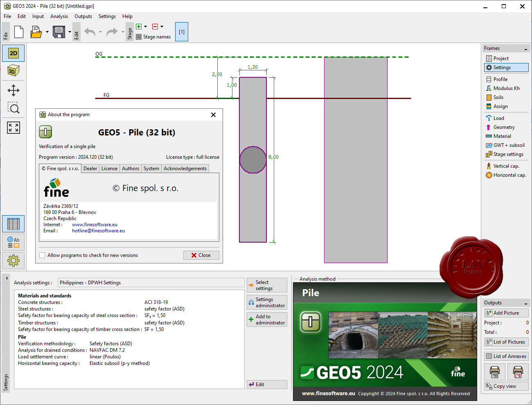Switch to 3D view mode
Image resolution: width=532 pixels, height=405 pixels.
(x=14, y=71)
